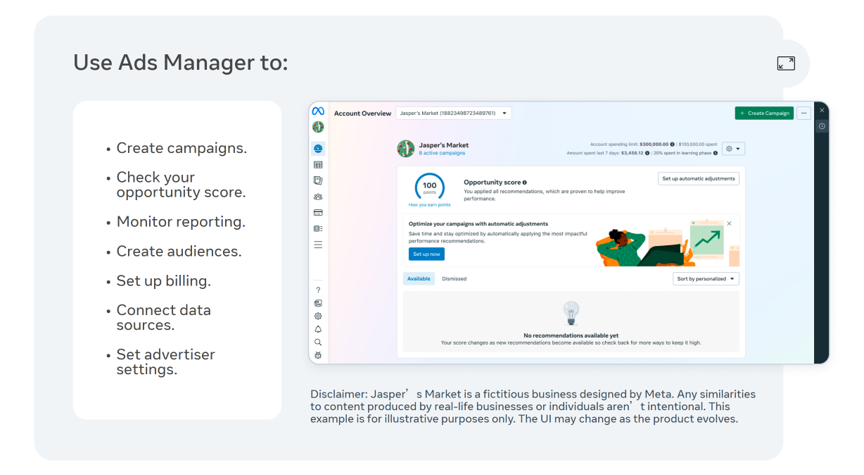864x475 pixels.
Task: Open the Campaigns table grid icon
Action: click(x=318, y=165)
